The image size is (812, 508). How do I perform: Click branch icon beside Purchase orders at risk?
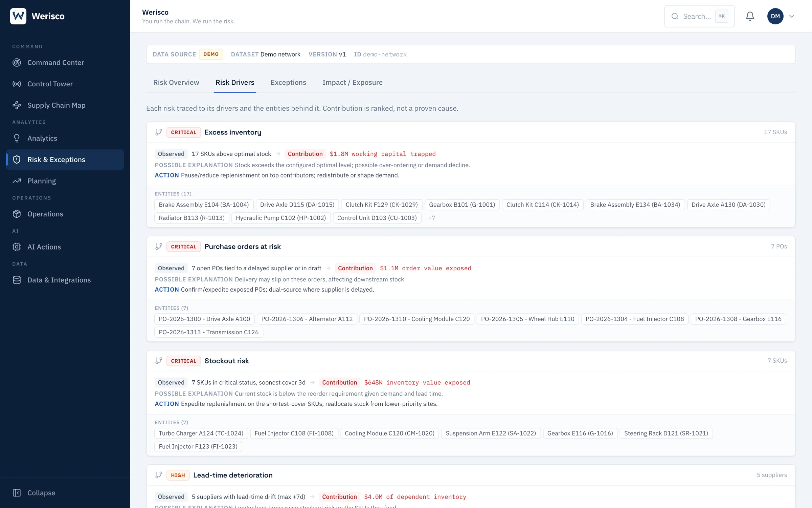coord(159,247)
